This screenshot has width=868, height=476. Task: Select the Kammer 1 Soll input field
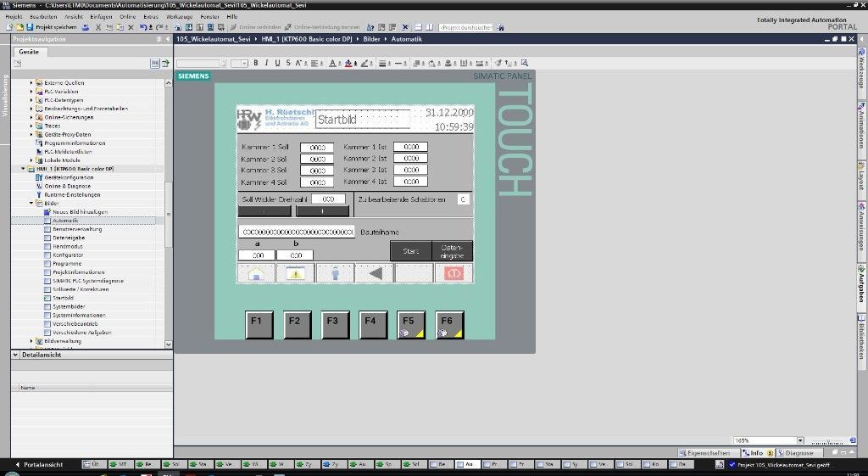tap(317, 147)
